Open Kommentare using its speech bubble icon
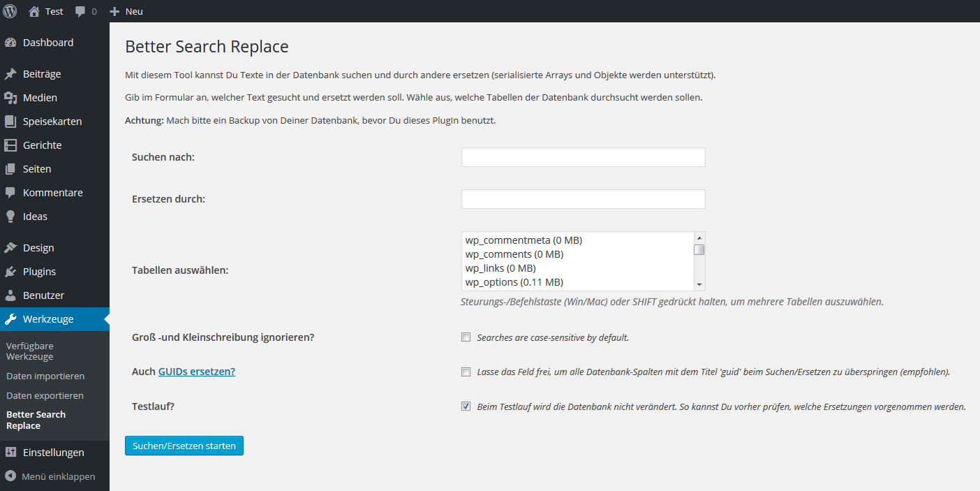Viewport: 980px width, 491px height. tap(12, 192)
